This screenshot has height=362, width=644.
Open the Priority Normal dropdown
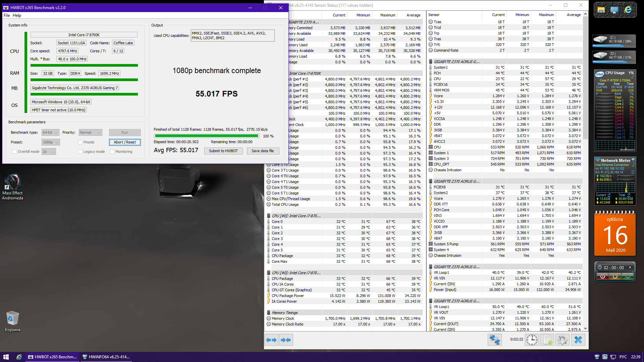pyautogui.click(x=90, y=132)
